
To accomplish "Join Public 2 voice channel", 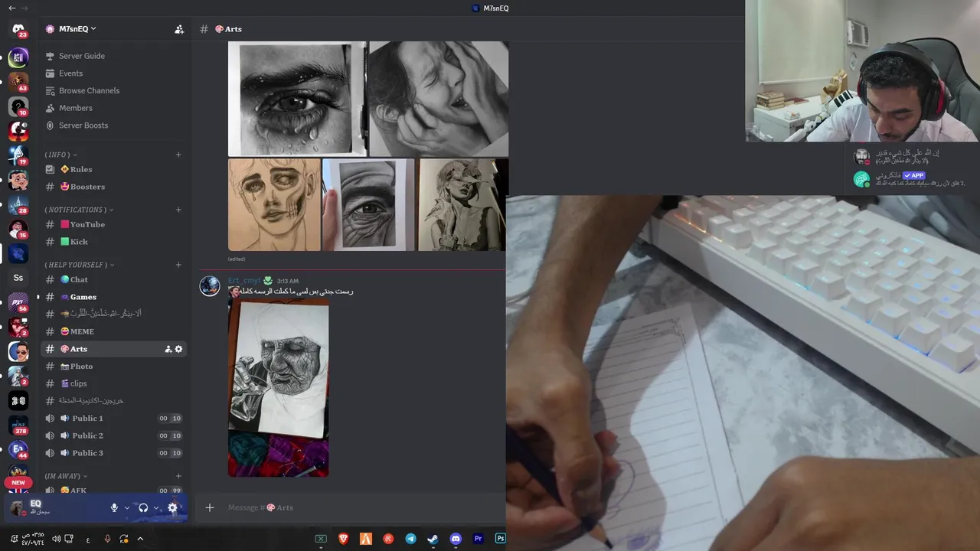I will (113, 435).
